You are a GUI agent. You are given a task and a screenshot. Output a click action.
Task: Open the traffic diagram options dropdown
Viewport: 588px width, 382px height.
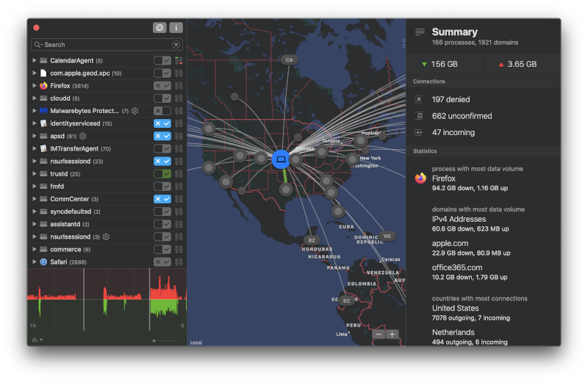coord(37,339)
